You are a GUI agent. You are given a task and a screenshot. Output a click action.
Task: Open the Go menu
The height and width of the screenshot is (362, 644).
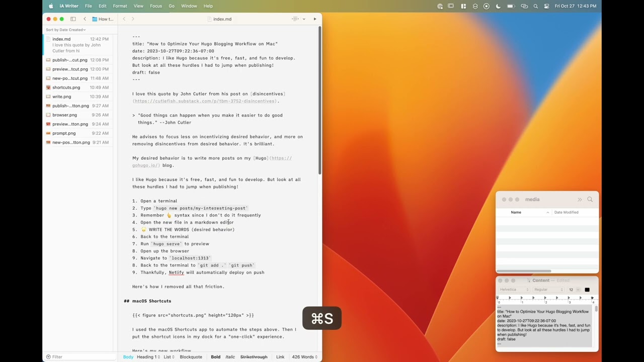point(172,6)
